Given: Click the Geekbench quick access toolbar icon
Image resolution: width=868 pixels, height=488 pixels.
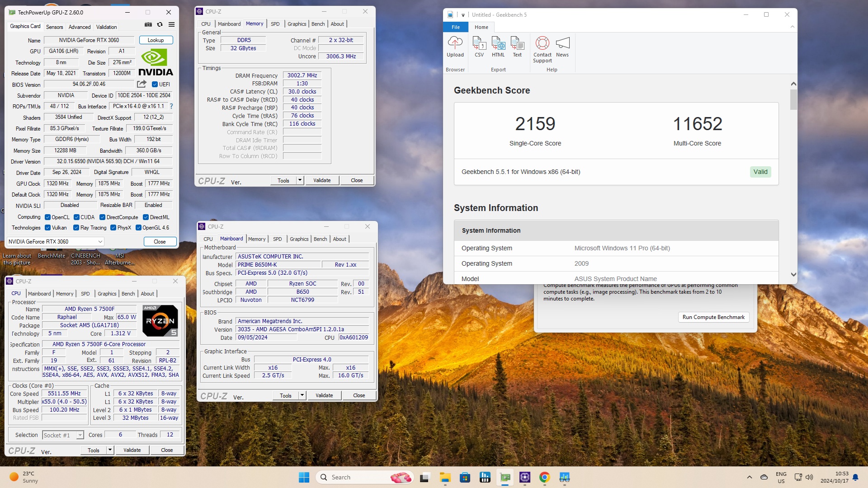Looking at the screenshot, I should point(450,14).
